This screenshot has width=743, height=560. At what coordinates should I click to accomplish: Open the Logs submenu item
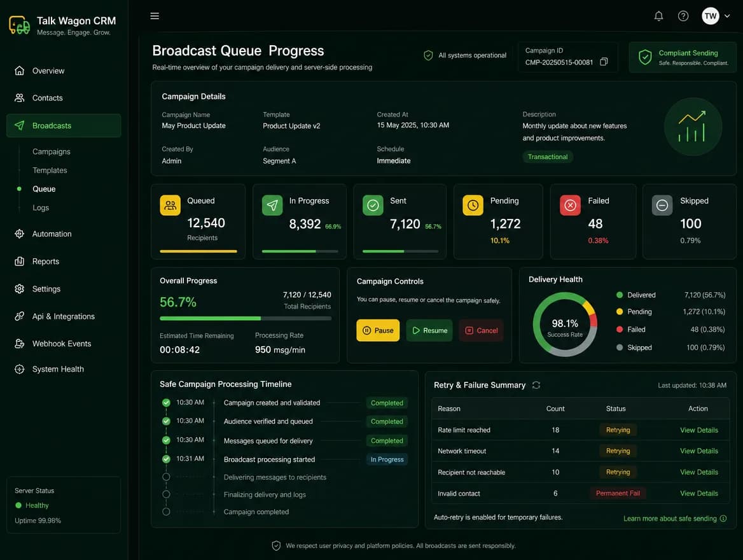click(x=41, y=207)
